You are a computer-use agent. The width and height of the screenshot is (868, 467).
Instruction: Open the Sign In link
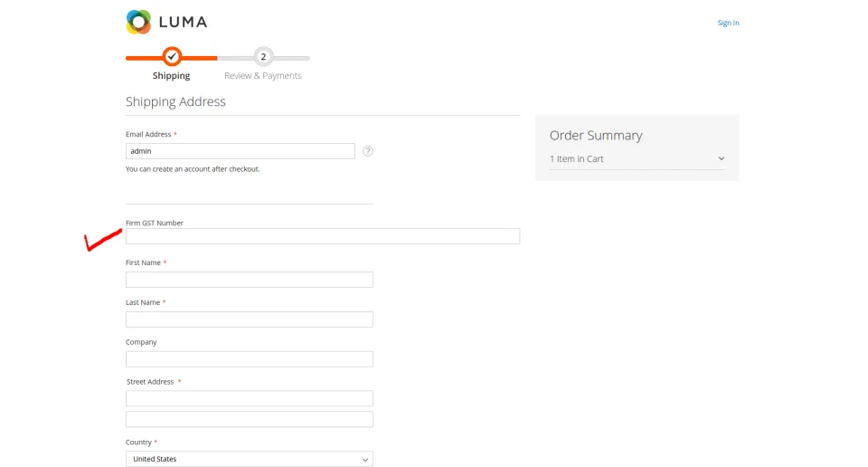(x=728, y=23)
